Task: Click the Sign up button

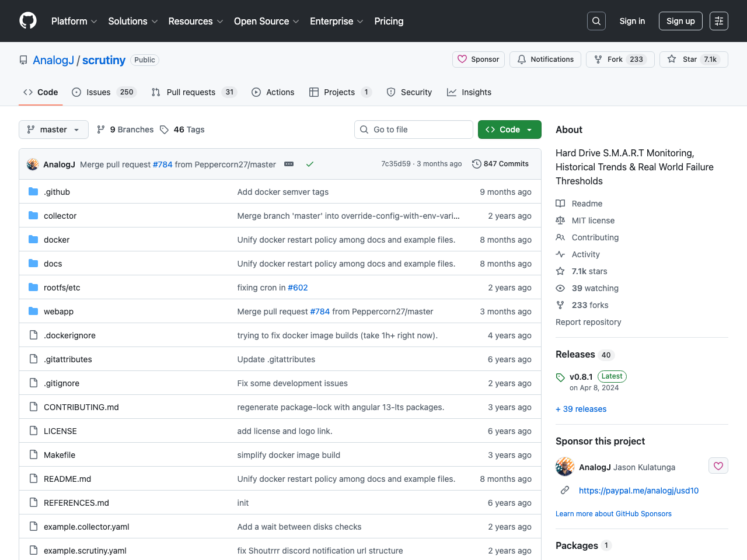Action: 680,21
